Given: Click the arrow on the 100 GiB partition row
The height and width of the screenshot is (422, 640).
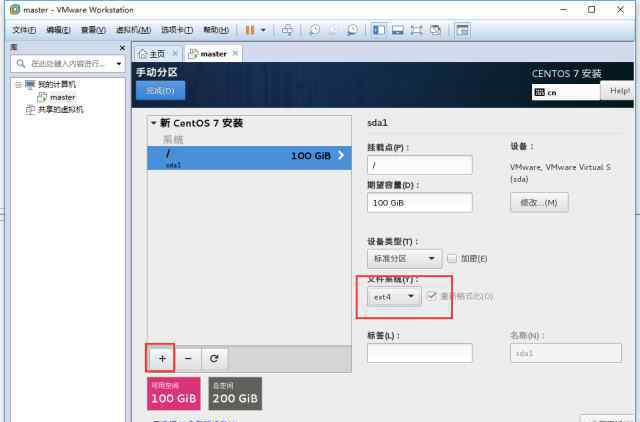Looking at the screenshot, I should [x=341, y=155].
